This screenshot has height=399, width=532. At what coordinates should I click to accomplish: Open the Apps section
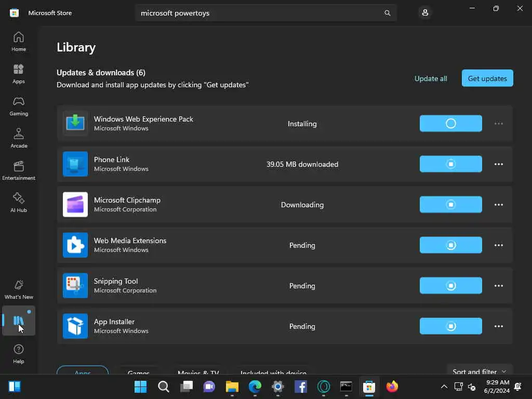[19, 74]
